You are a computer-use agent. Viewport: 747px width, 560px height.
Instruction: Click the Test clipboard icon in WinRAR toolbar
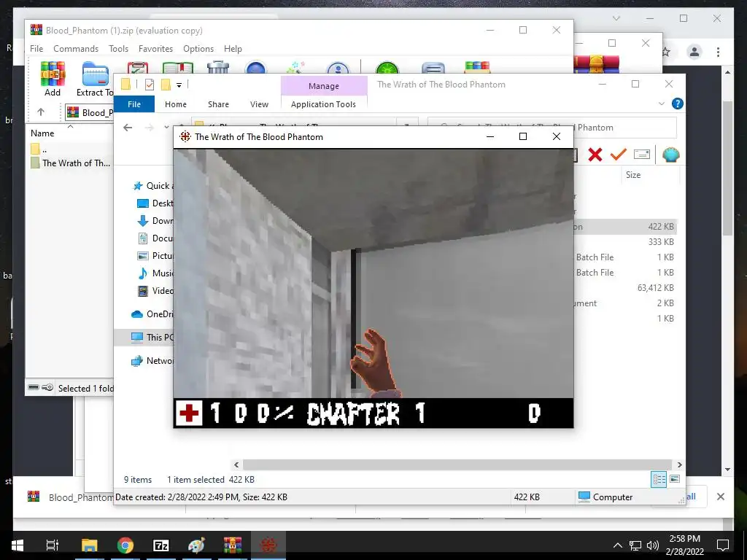[x=138, y=67]
